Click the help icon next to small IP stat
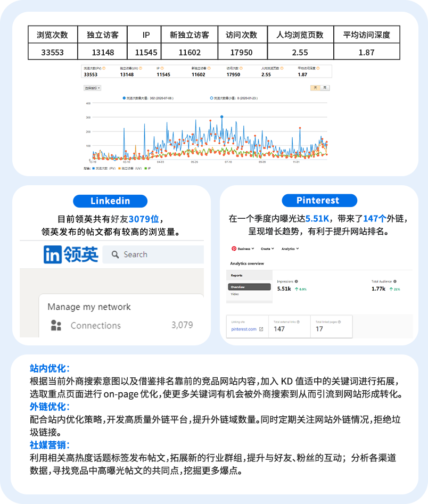The height and width of the screenshot is (504, 428). click(x=162, y=68)
